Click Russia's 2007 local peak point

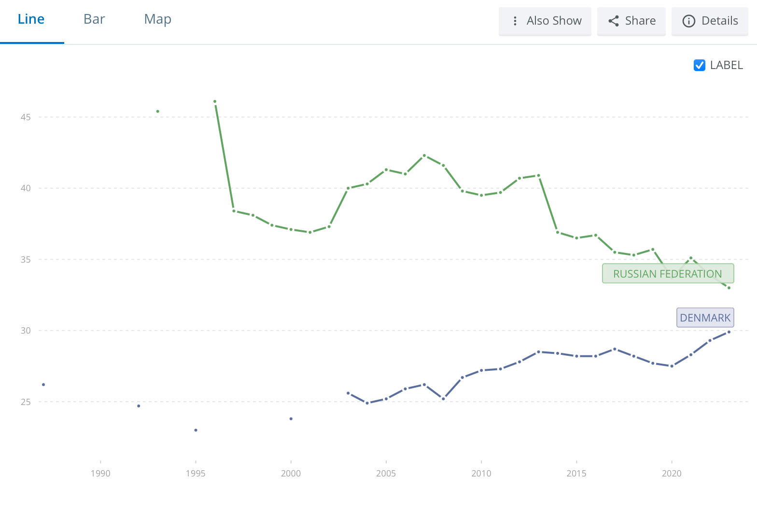coord(424,155)
